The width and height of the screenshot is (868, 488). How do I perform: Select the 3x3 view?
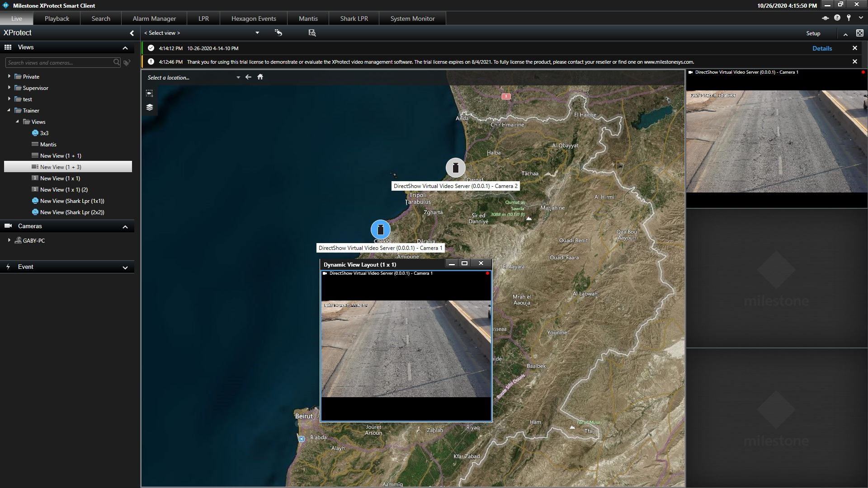[44, 133]
